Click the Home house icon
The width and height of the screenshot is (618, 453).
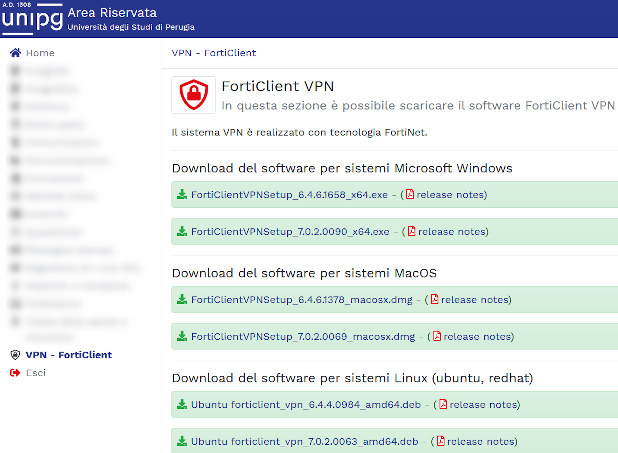coord(15,53)
